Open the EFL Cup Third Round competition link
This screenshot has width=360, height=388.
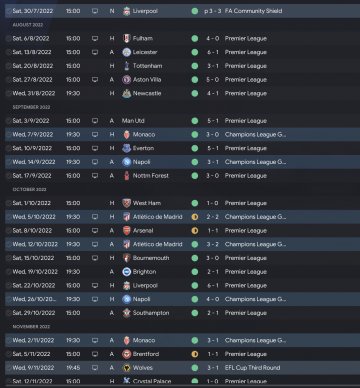[252, 368]
